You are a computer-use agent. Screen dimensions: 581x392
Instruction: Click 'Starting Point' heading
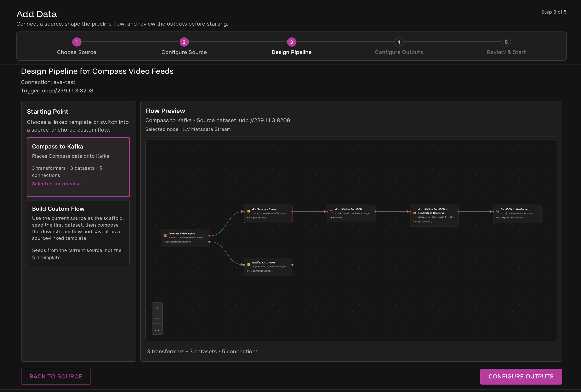tap(48, 112)
